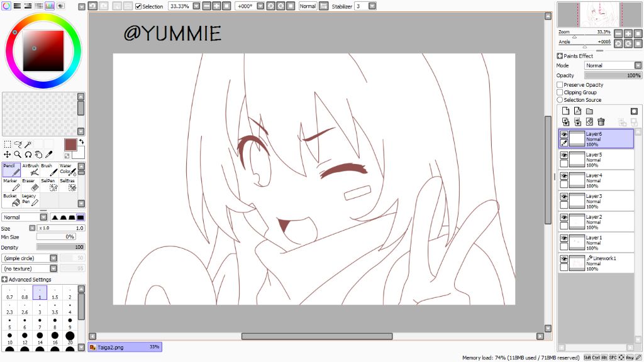Viewport: 644px width, 362px height.
Task: Adjust the layer Opacity slider
Action: pyautogui.click(x=613, y=75)
